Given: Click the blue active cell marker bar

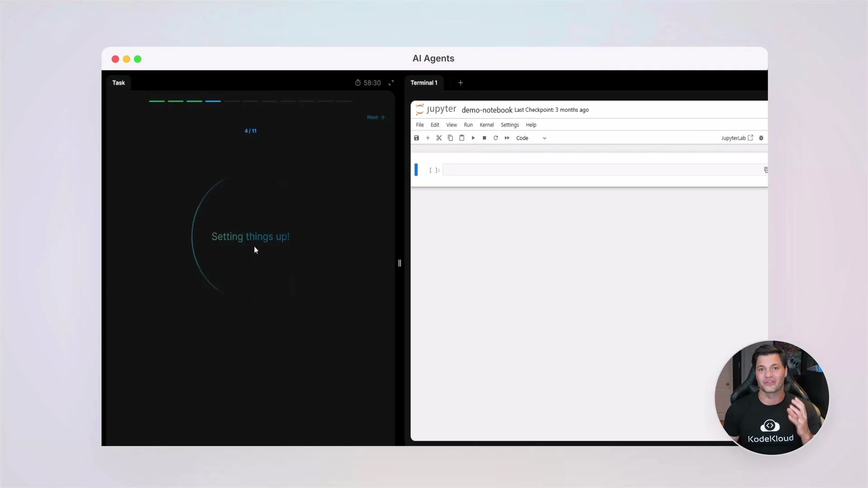Looking at the screenshot, I should pyautogui.click(x=416, y=170).
